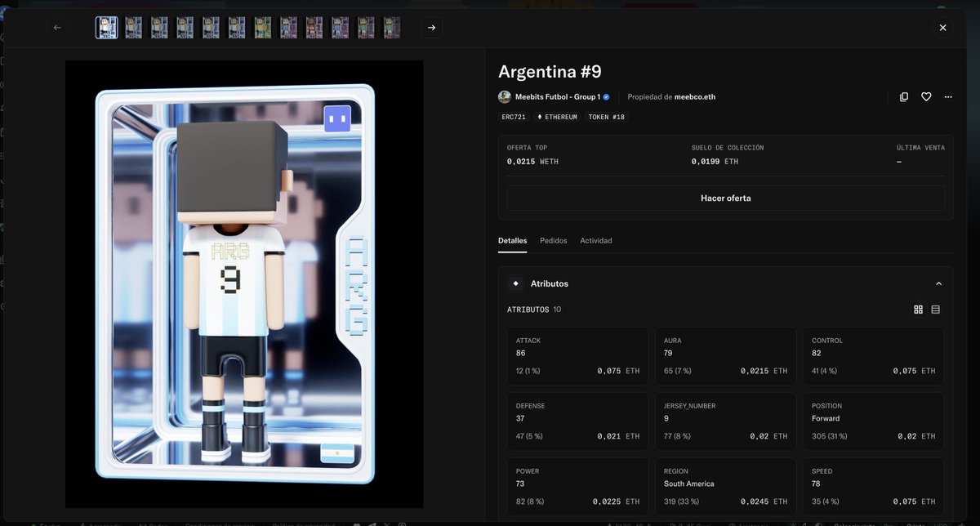Click the Argentina #9 Meebit artwork image

[244, 284]
